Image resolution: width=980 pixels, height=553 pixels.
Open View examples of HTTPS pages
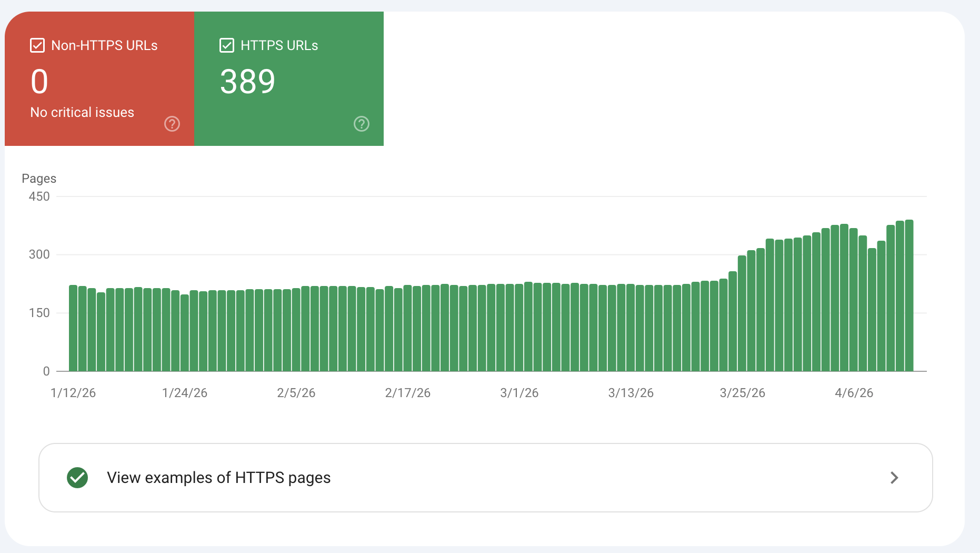[219, 478]
